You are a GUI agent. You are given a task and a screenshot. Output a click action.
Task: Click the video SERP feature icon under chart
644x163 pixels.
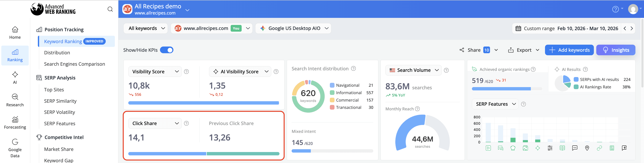pyautogui.click(x=488, y=148)
